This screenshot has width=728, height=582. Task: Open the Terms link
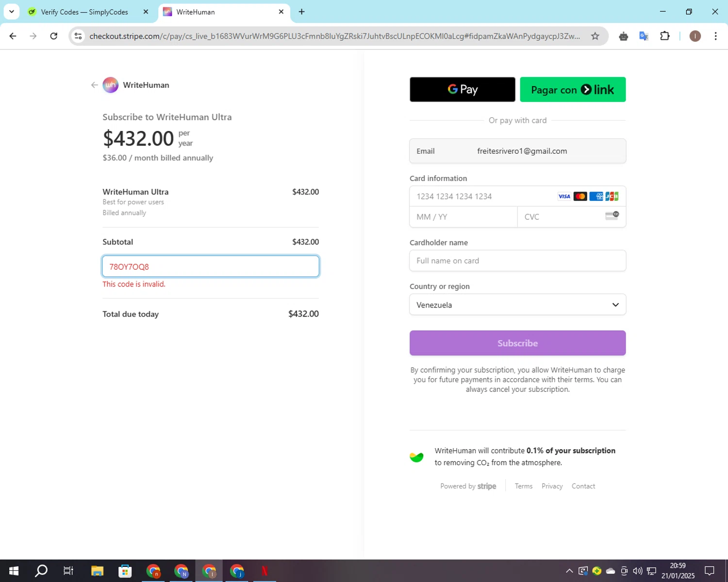pyautogui.click(x=524, y=486)
